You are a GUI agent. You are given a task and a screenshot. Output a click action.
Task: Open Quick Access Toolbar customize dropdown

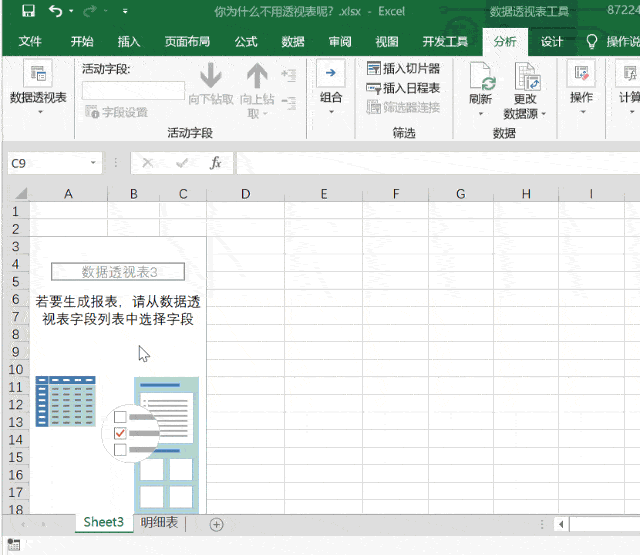pyautogui.click(x=125, y=12)
